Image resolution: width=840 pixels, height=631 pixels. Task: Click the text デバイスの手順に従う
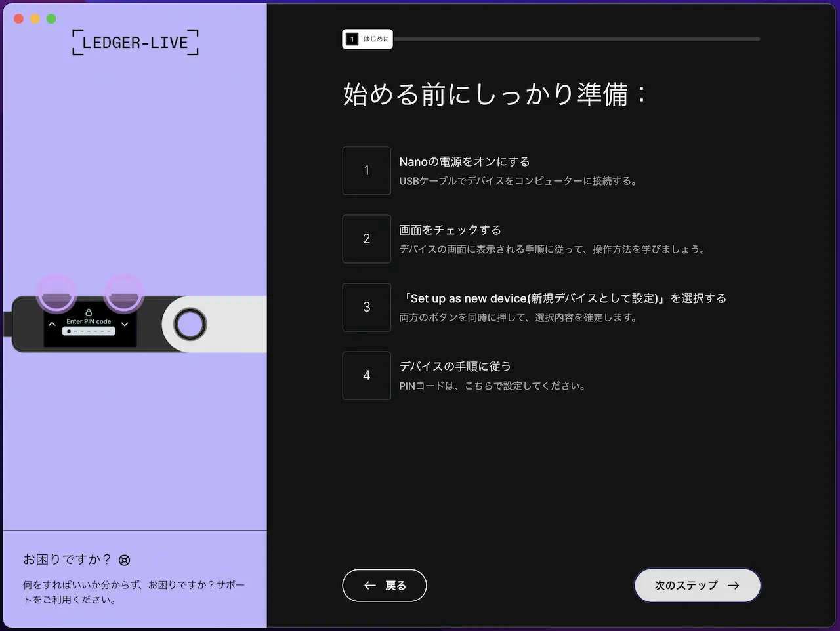[455, 366]
